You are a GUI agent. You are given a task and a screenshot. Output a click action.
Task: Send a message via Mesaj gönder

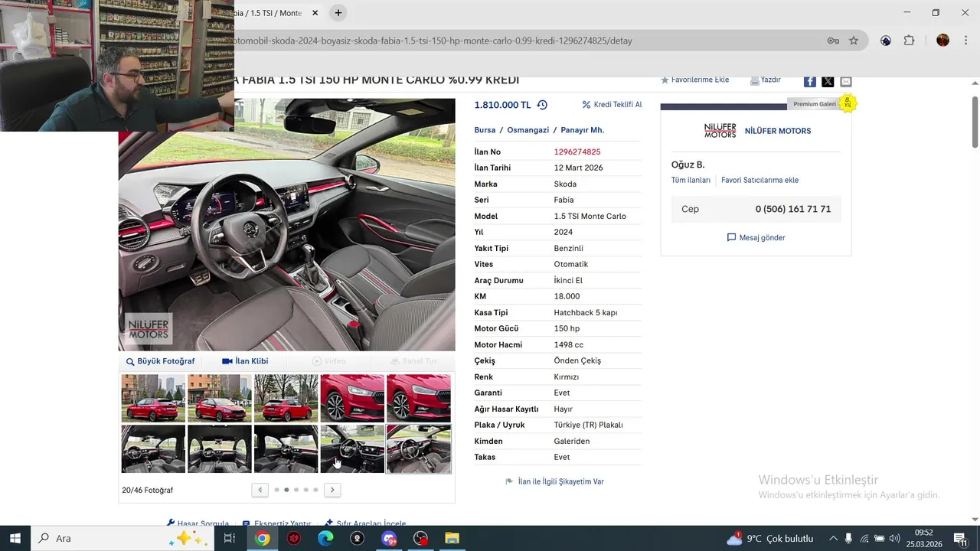click(x=756, y=238)
